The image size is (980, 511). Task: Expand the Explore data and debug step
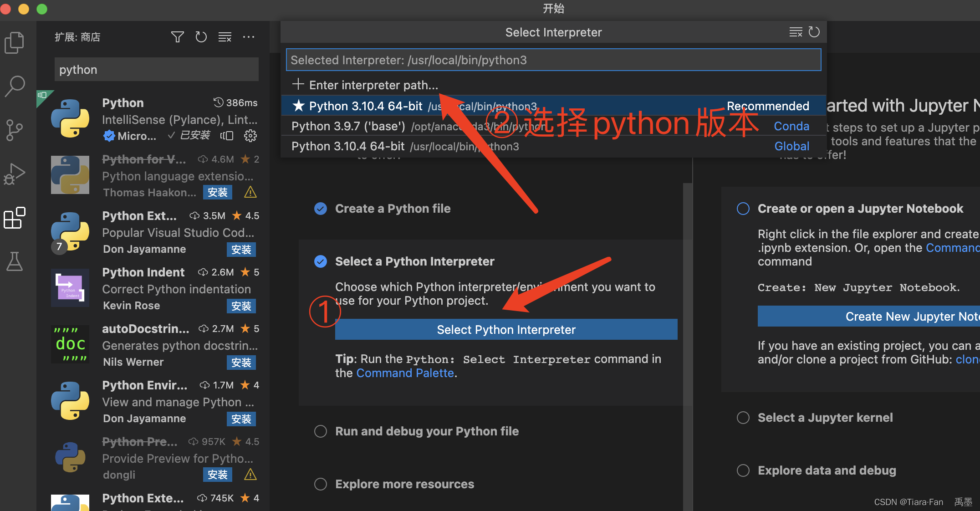pos(827,470)
